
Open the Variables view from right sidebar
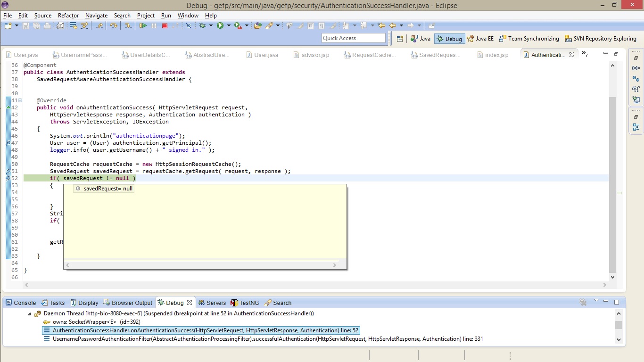(x=636, y=68)
